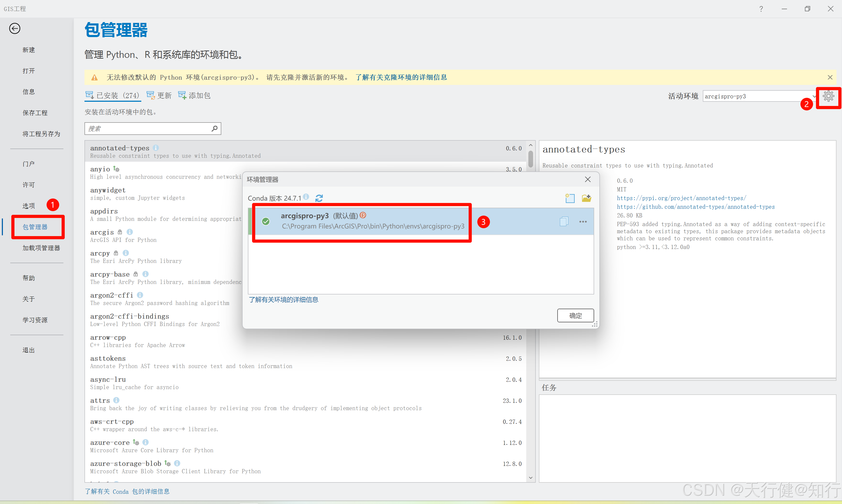
Task: Open more options for arcgispro-py3
Action: click(x=583, y=222)
